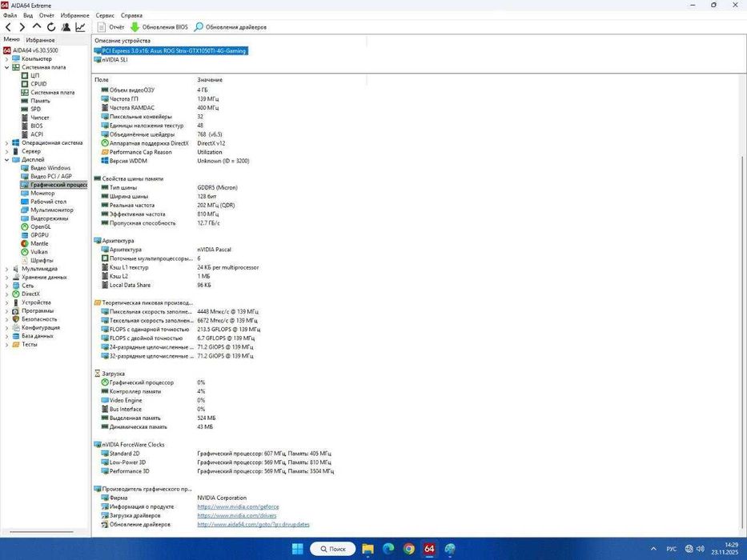
Task: Open the Справка menu
Action: click(131, 15)
